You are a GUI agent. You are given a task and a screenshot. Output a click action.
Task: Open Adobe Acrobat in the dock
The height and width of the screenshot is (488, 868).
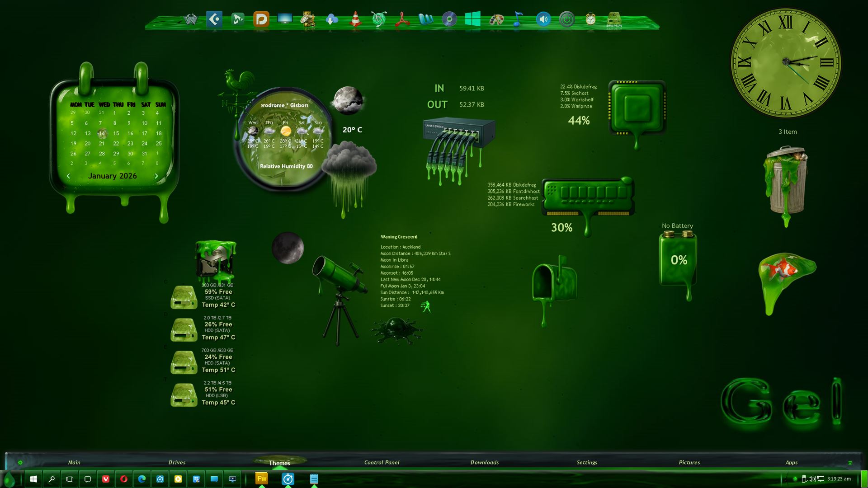coord(402,19)
